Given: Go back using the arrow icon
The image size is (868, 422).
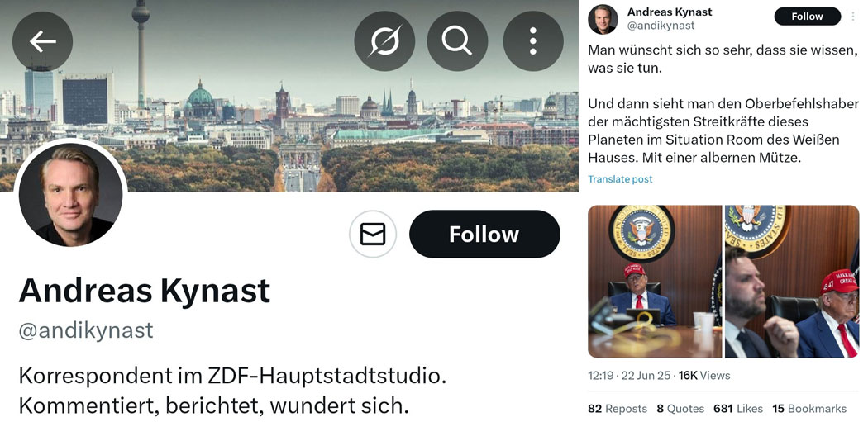Looking at the screenshot, I should pyautogui.click(x=43, y=41).
